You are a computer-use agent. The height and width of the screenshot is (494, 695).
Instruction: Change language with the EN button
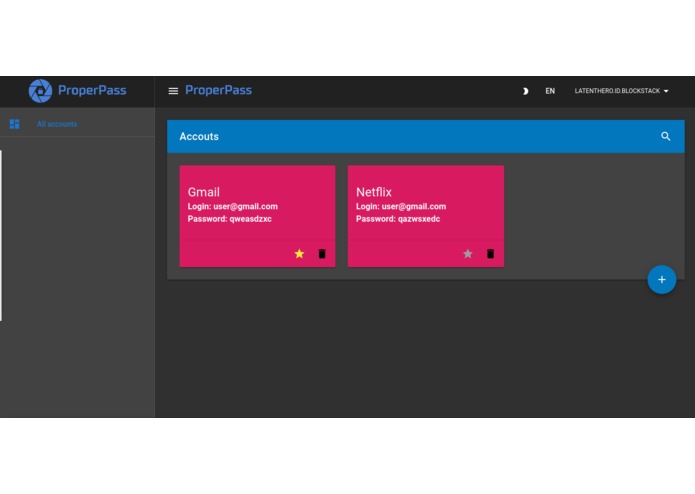tap(550, 91)
